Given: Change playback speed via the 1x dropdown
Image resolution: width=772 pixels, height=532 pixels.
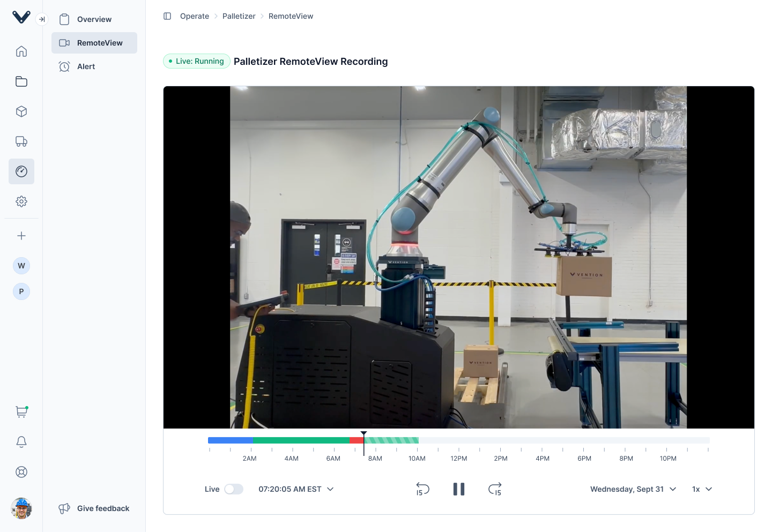Looking at the screenshot, I should click(x=701, y=489).
